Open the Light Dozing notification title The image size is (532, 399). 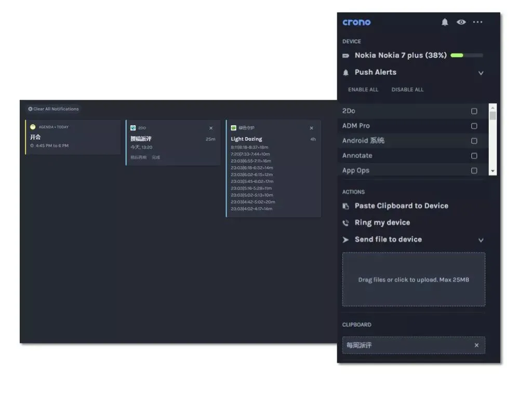tap(246, 139)
